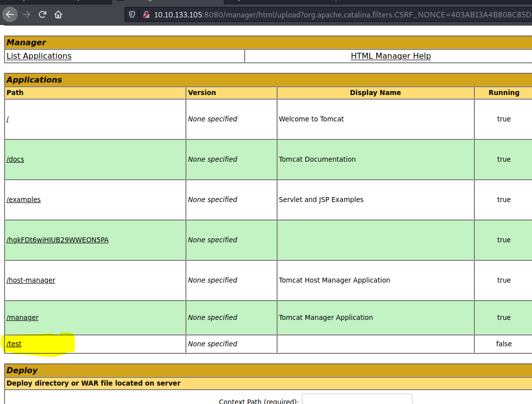This screenshot has height=404, width=532.
Task: Select the "Tomcat Documentation" display name
Action: [317, 159]
